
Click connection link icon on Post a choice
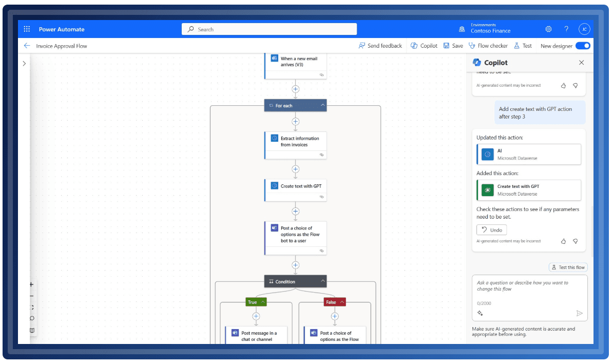322,251
